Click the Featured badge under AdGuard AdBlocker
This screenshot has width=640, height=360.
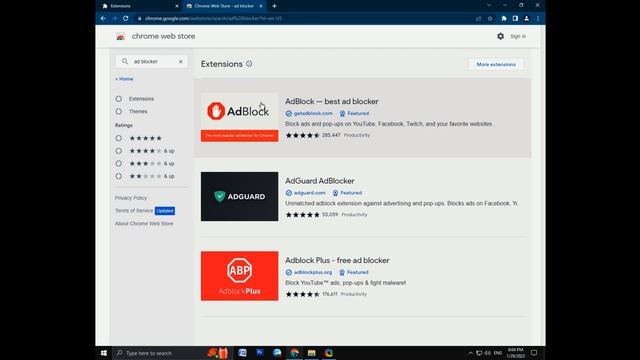[347, 193]
